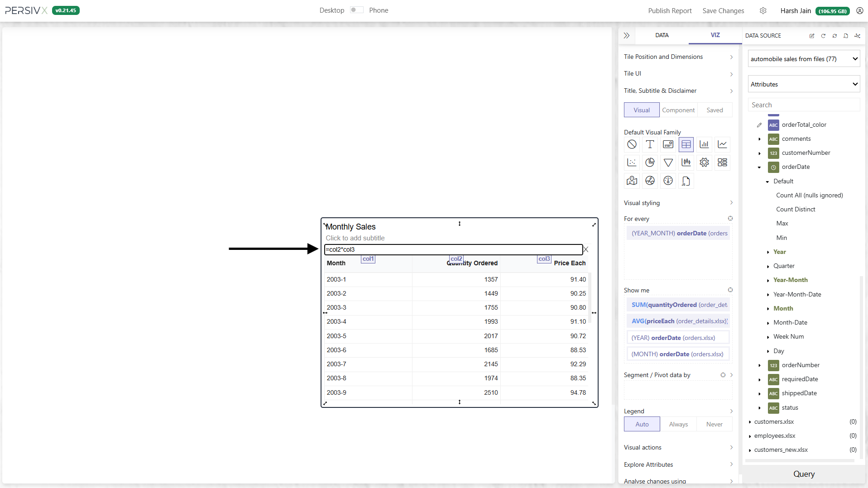Open settings gear in top bar
This screenshot has width=868, height=488.
tap(763, 11)
